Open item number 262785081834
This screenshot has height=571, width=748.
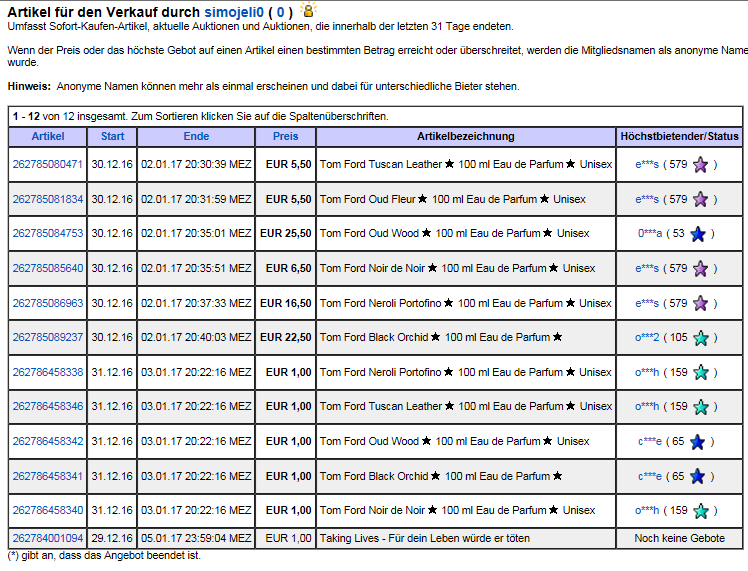point(48,199)
